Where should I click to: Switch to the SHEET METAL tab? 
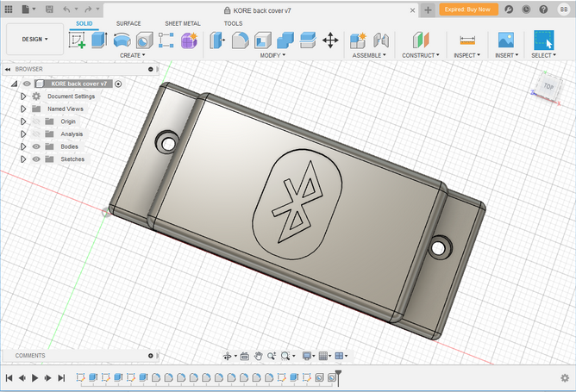[x=182, y=23]
